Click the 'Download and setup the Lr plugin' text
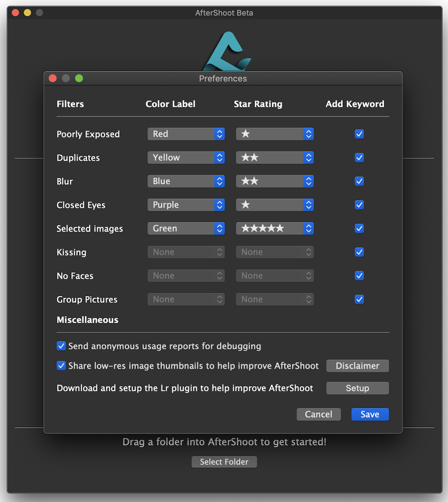 [x=185, y=388]
